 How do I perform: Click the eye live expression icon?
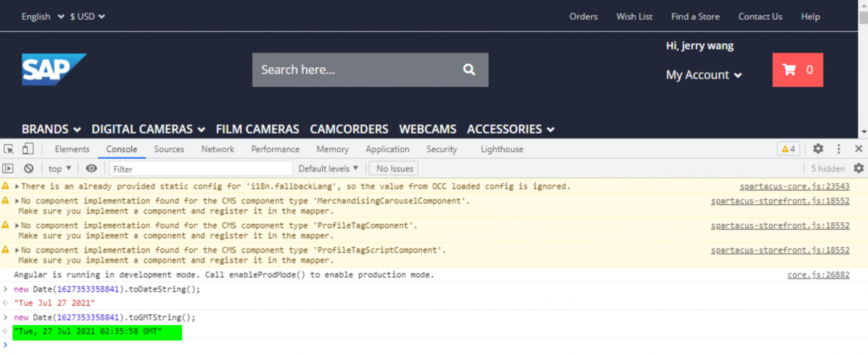92,168
